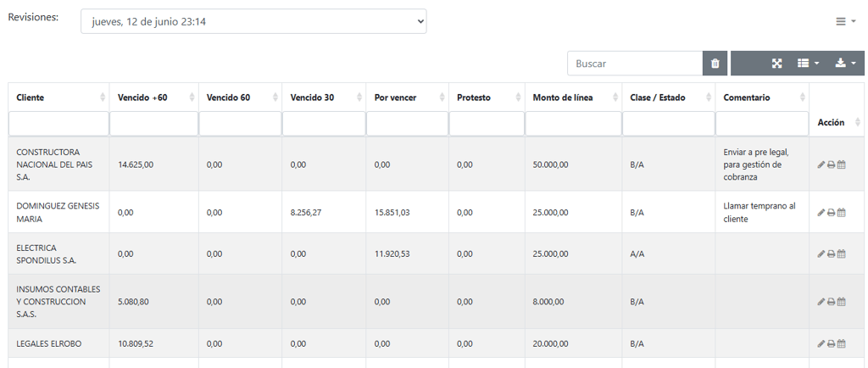The height and width of the screenshot is (368, 868).
Task: Focus the Comentario column filter box
Action: coord(762,124)
